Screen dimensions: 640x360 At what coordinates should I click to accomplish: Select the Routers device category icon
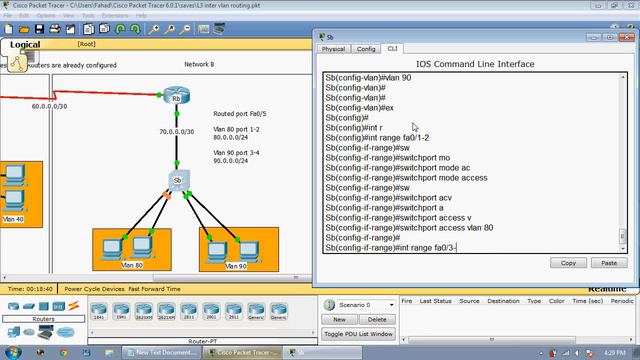(13, 306)
